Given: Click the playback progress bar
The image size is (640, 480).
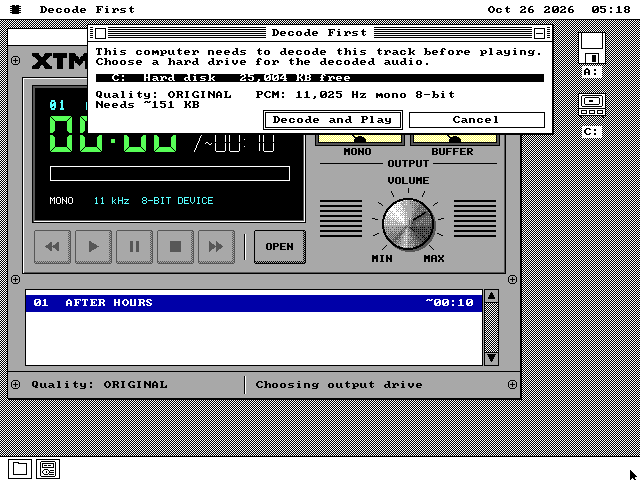Looking at the screenshot, I should [x=170, y=173].
